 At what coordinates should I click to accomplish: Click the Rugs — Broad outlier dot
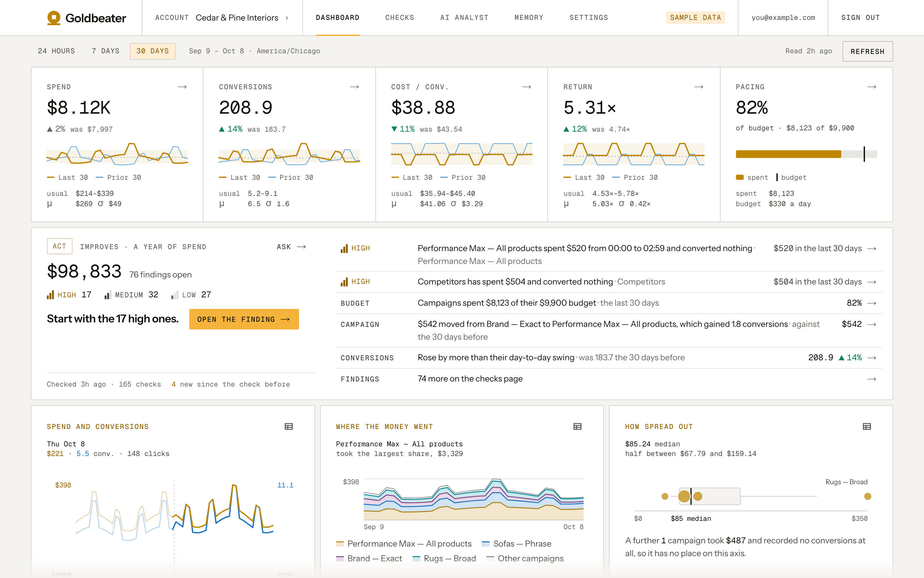868,496
